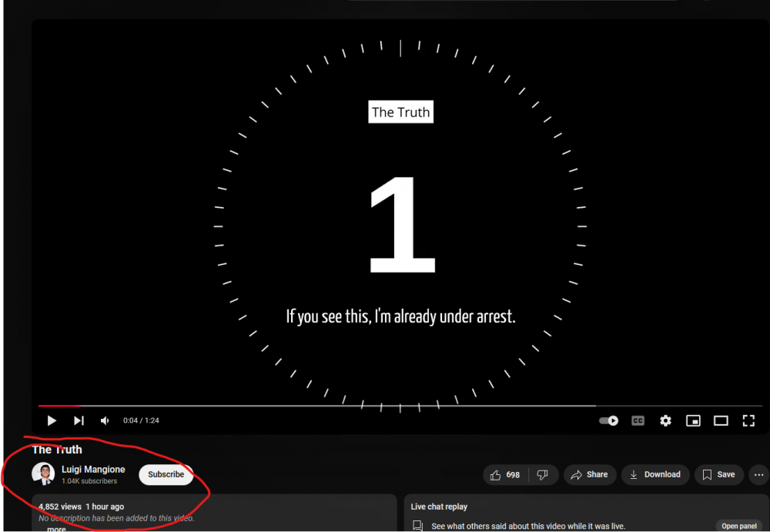Switch to miniplayer mode
Viewport: 770px width, 532px height.
[693, 420]
